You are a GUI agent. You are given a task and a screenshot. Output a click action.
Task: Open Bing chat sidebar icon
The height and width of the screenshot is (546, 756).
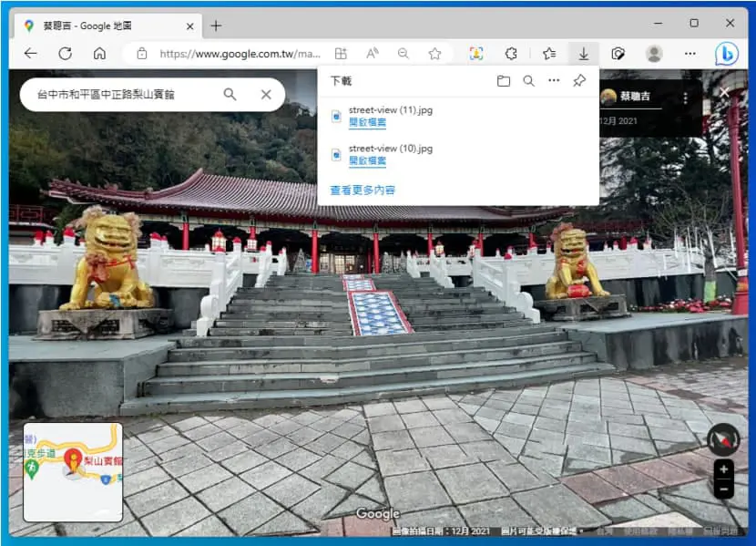[727, 54]
